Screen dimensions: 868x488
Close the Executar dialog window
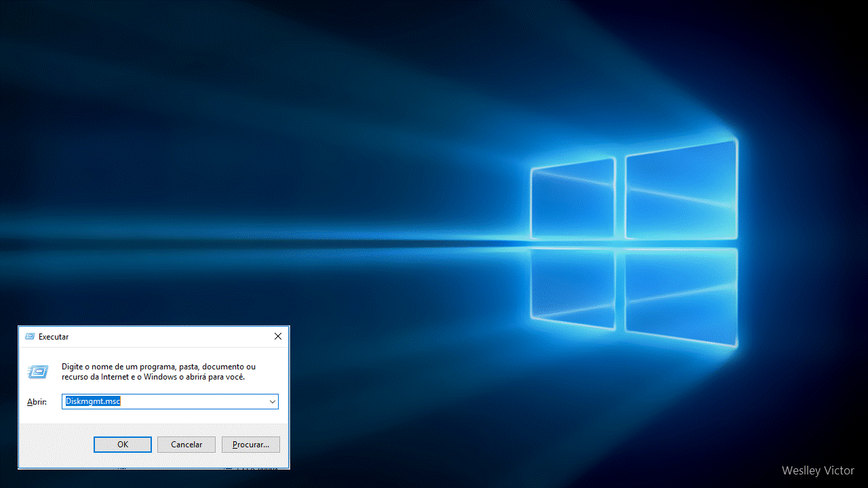click(x=278, y=336)
